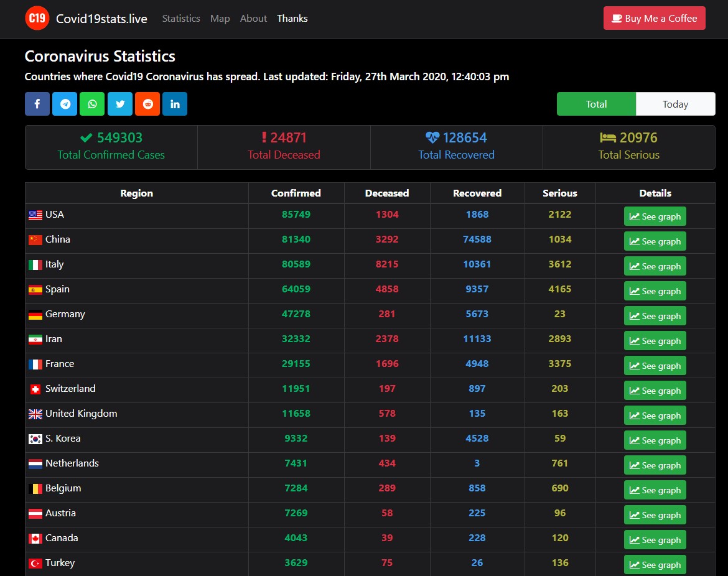Go to the Thanks page
The height and width of the screenshot is (576, 728).
[292, 19]
